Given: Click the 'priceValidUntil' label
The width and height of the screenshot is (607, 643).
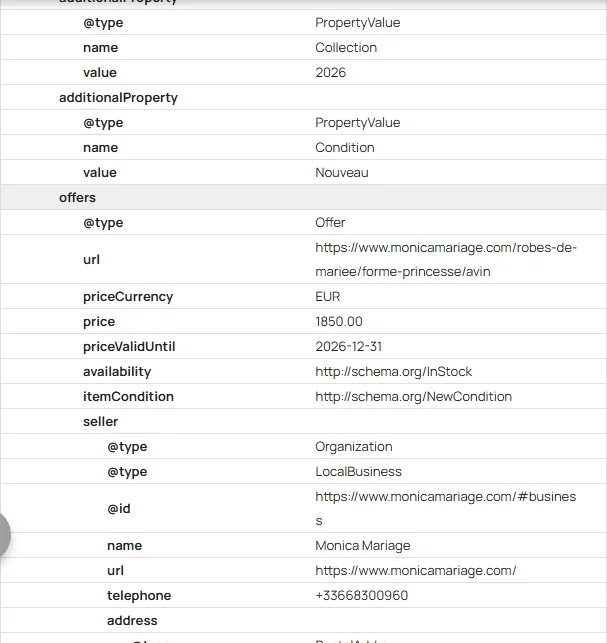Looking at the screenshot, I should [129, 347].
